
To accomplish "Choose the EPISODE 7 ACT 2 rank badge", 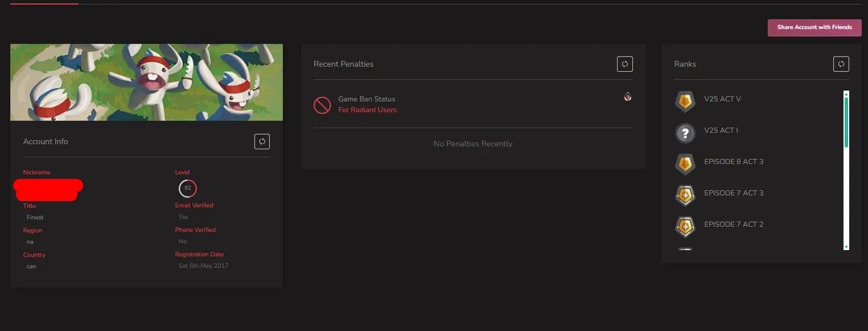I will click(685, 227).
